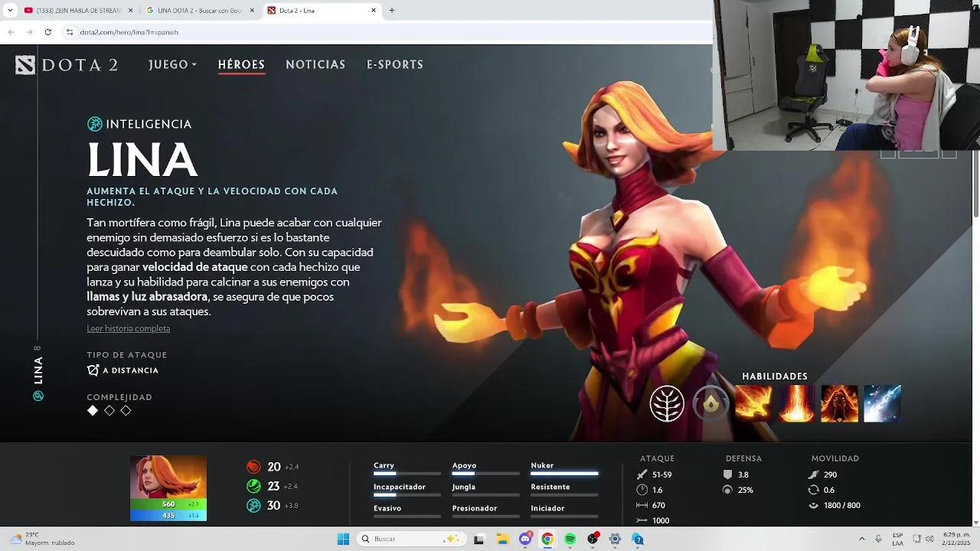Open the weather widget showing 23°C
980x551 pixels.
pos(43,539)
